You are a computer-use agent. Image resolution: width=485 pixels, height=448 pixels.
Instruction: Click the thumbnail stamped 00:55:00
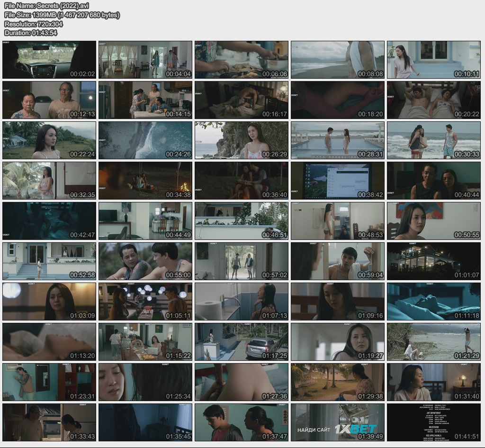145,261
